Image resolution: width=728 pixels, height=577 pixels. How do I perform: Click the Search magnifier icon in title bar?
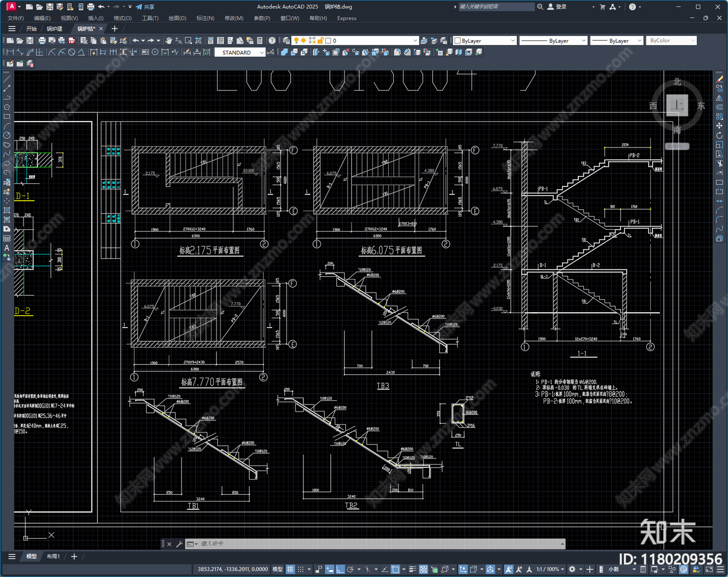[540, 7]
